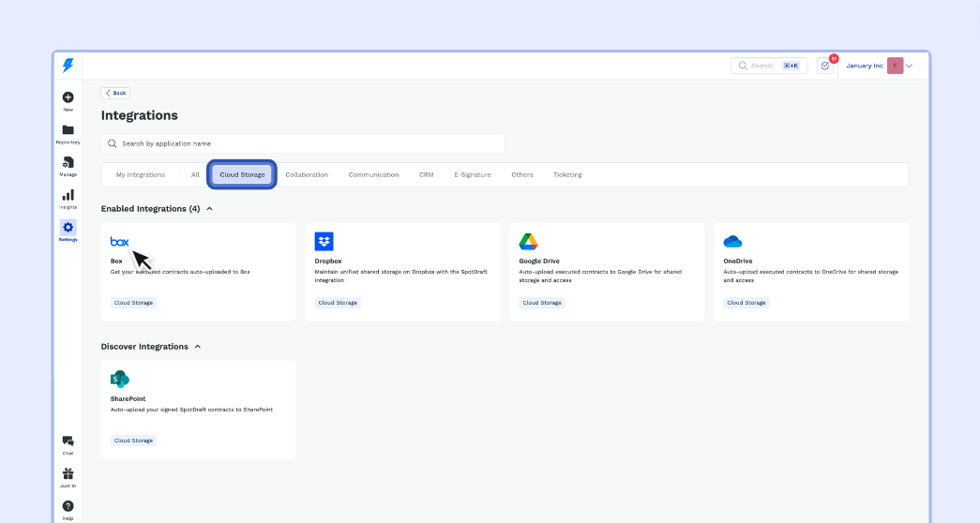
Task: Click the Just In gift icon
Action: click(x=68, y=474)
